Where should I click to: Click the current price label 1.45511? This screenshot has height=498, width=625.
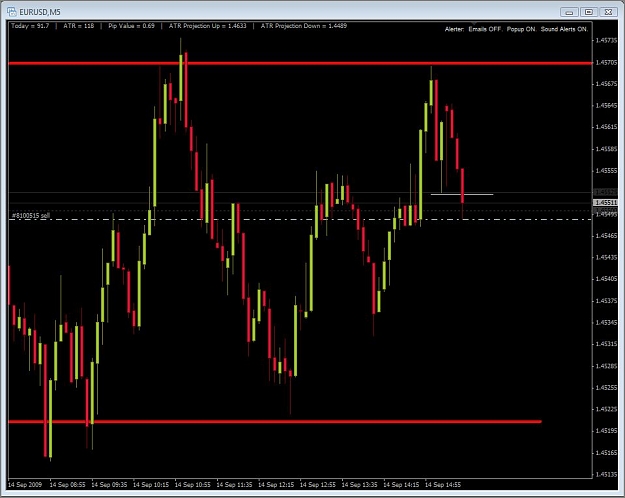coord(606,203)
